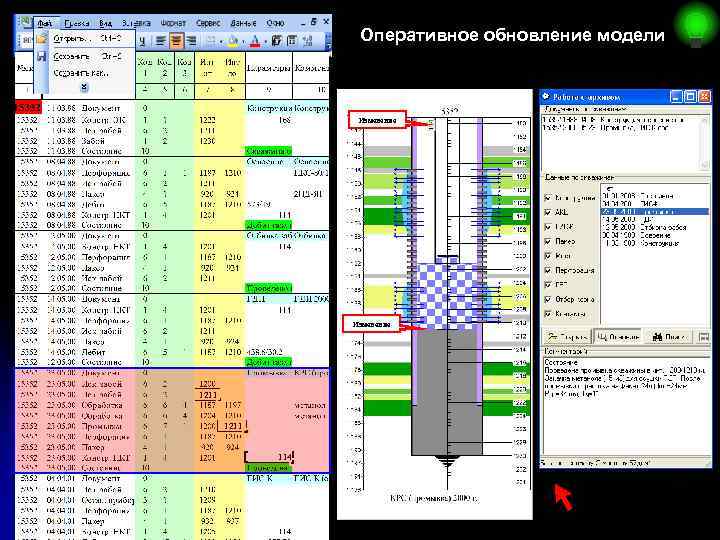Image resolution: width=720 pixels, height=540 pixels.
Task: Apply align left formatting
Action: [x=160, y=41]
